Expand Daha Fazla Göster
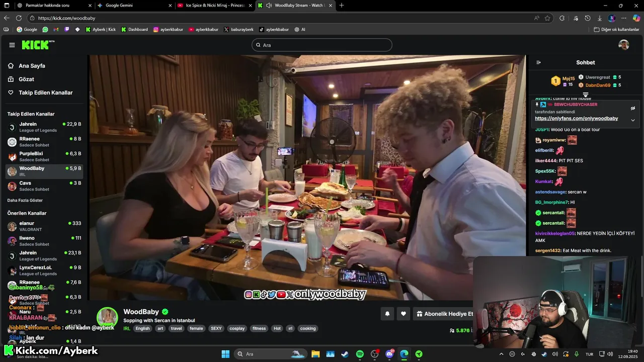This screenshot has width=644, height=362. 25,200
